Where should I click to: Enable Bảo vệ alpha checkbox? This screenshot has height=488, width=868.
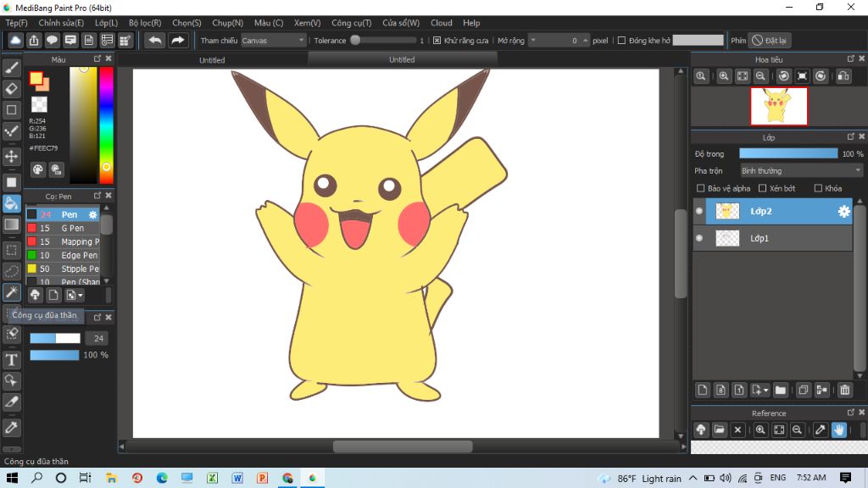click(x=700, y=189)
